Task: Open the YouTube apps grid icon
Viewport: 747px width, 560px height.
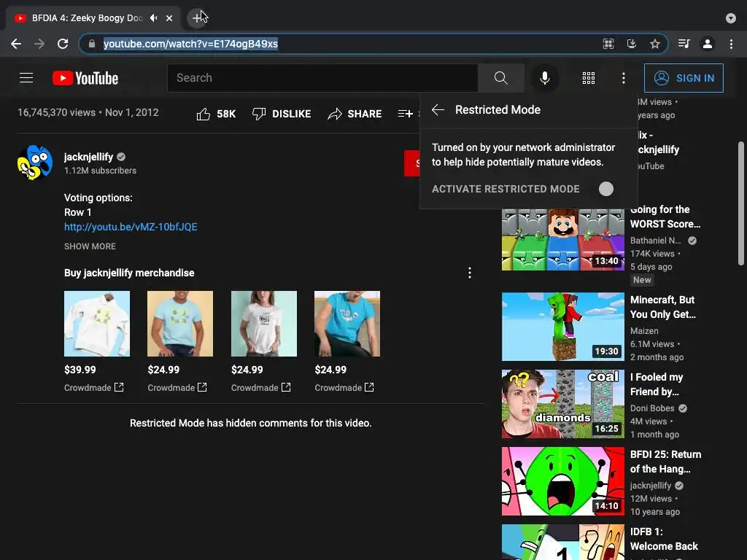Action: (x=589, y=77)
